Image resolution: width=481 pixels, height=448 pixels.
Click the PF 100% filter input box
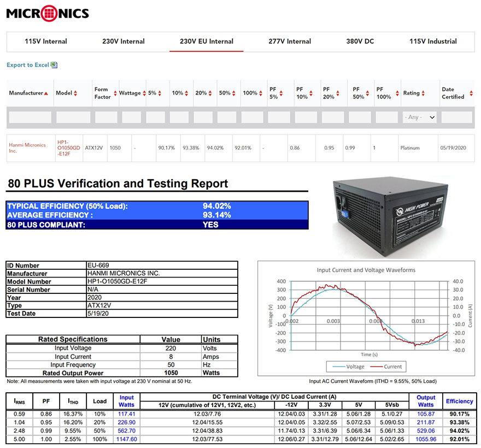(387, 117)
